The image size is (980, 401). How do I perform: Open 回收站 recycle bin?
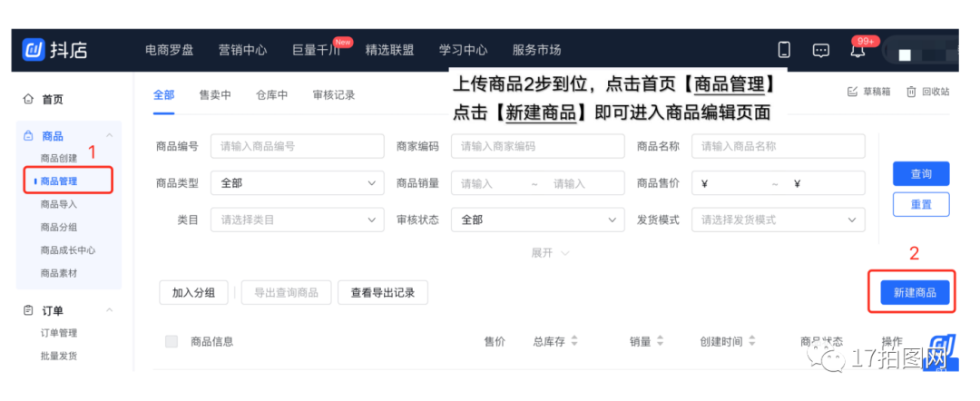(927, 92)
